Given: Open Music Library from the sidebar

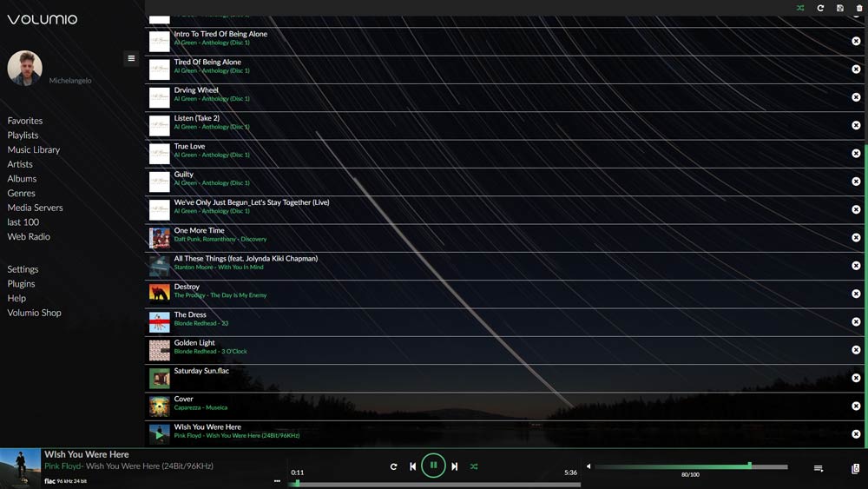Looking at the screenshot, I should coord(34,149).
